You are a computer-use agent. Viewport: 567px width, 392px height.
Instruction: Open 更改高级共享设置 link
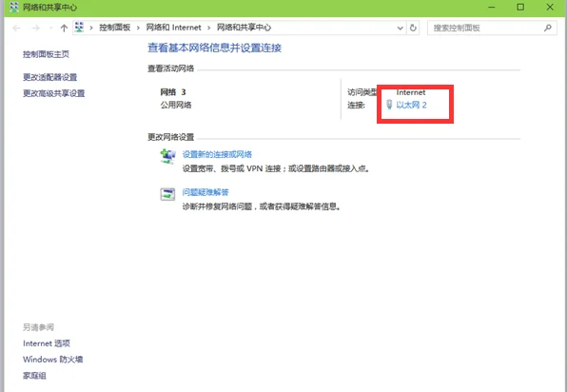pos(54,93)
